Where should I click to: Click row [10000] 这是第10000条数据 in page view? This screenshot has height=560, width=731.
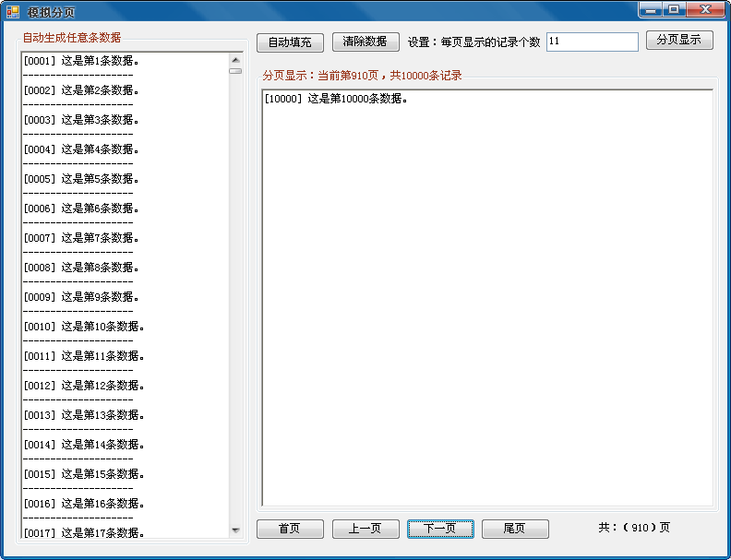point(336,99)
